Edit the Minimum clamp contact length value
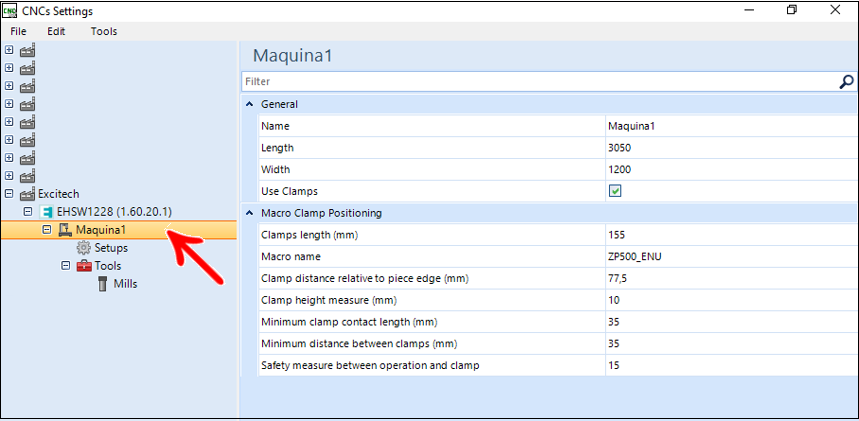This screenshot has width=859, height=421. tap(732, 322)
